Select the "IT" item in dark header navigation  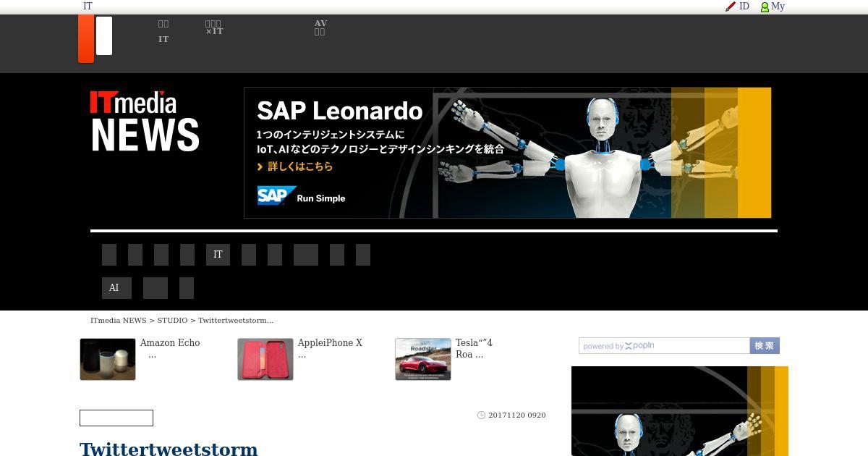163,39
